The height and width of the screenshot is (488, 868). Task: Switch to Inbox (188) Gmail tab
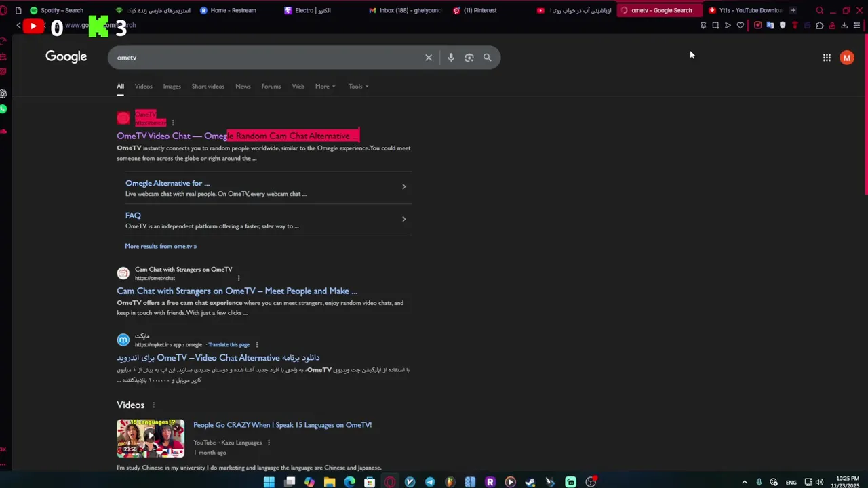[x=407, y=10]
